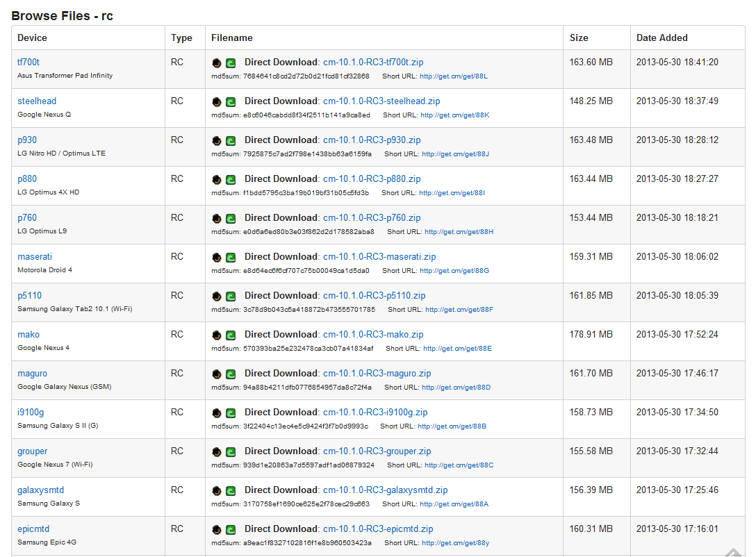The width and height of the screenshot is (756, 557).
Task: Click the green arrow icon in the maserati row
Action: point(231,258)
